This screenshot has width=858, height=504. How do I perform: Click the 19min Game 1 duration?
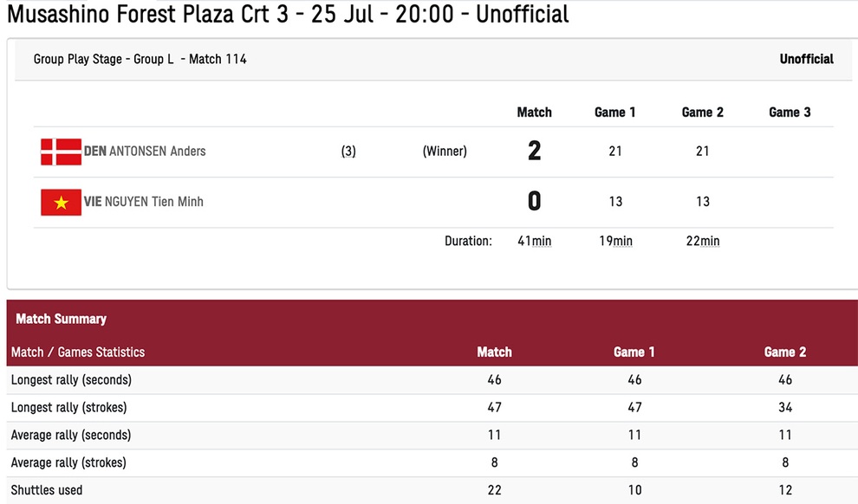[615, 241]
